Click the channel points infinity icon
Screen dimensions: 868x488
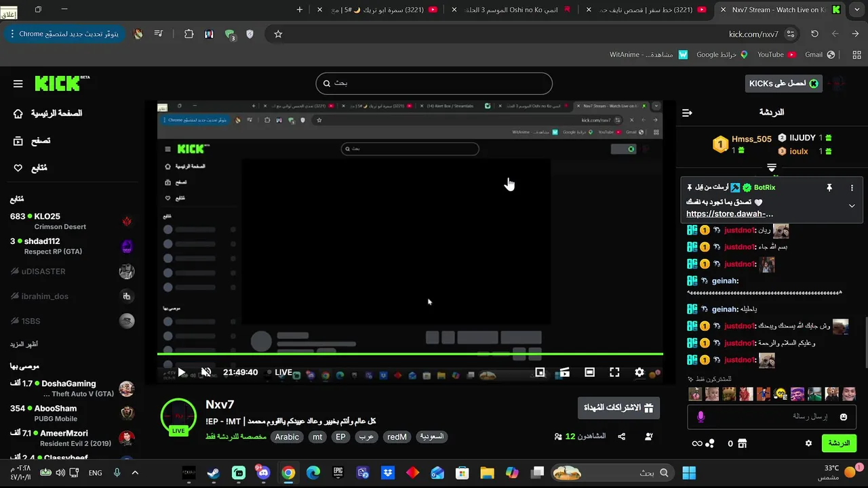pyautogui.click(x=696, y=443)
